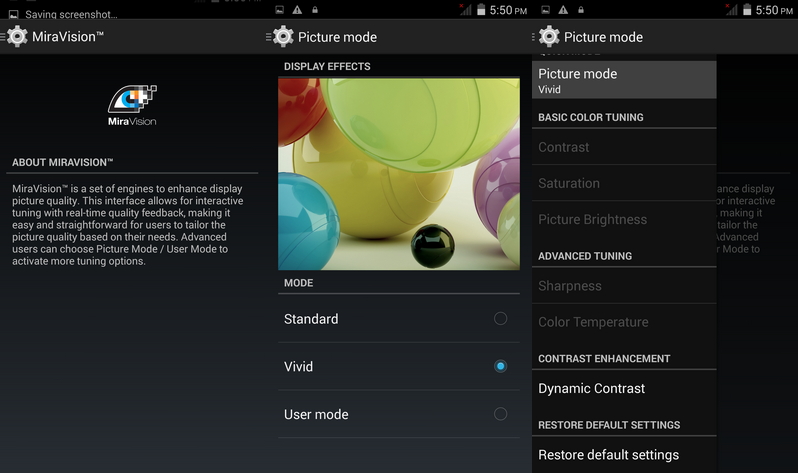Tap battery icon in right status bar
The image size is (798, 473).
coord(747,9)
